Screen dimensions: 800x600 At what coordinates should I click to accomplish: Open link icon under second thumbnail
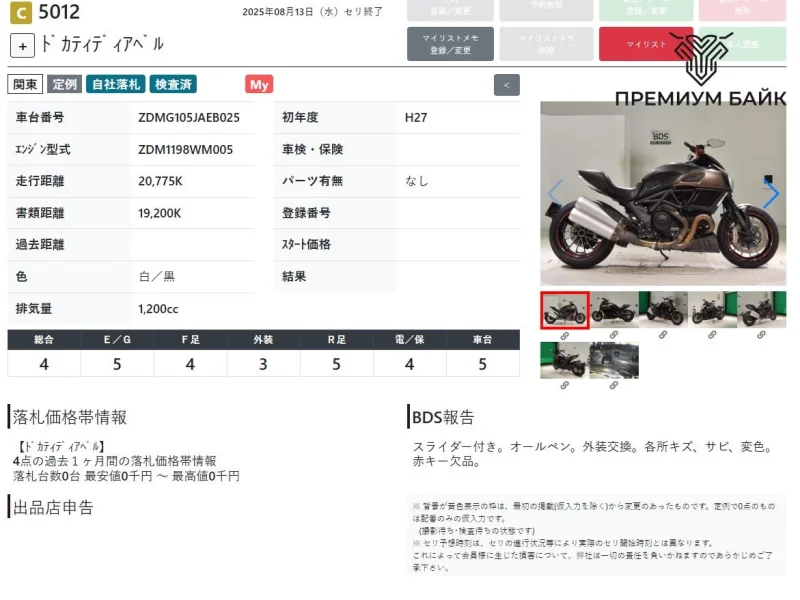coord(613,336)
